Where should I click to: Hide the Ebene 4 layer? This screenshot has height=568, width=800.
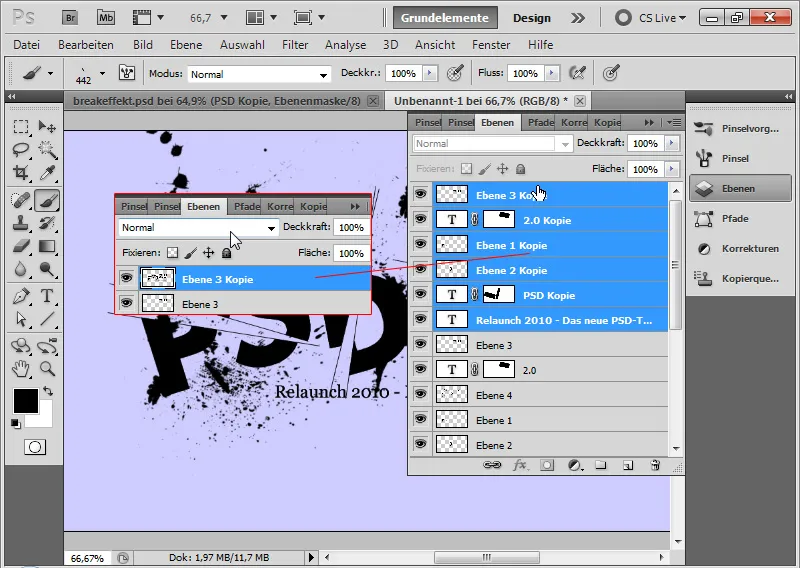point(420,394)
